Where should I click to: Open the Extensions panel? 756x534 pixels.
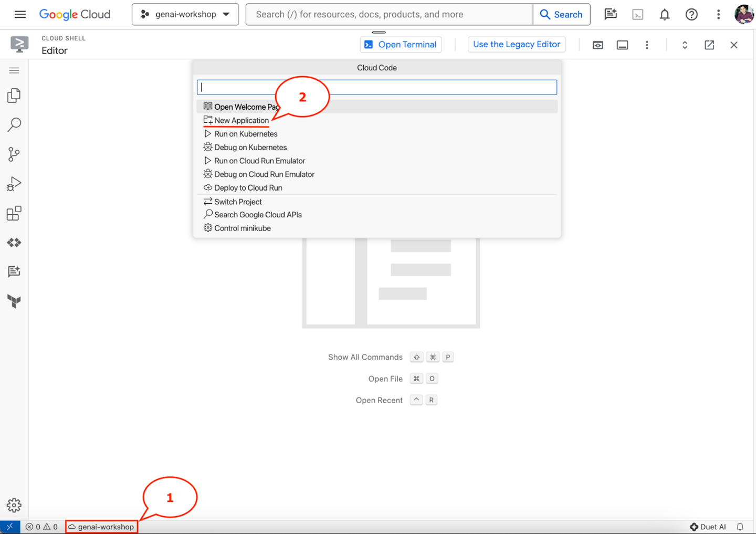[x=14, y=213]
